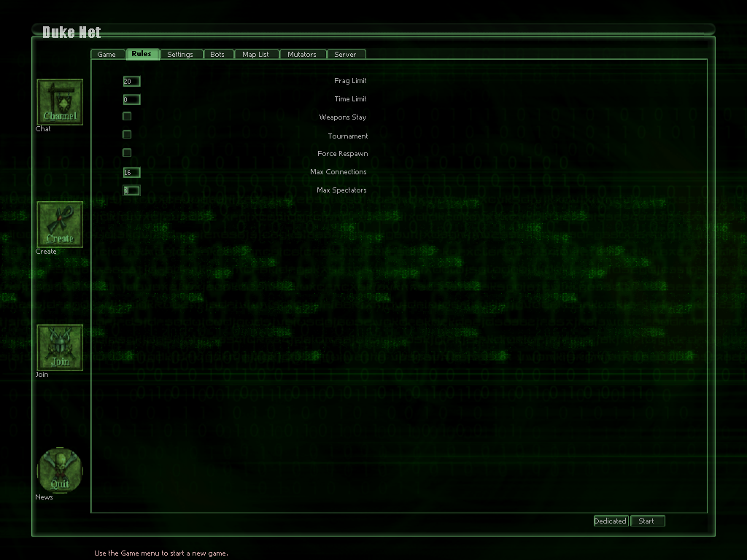
Task: Click the Duke Net title text
Action: (71, 32)
